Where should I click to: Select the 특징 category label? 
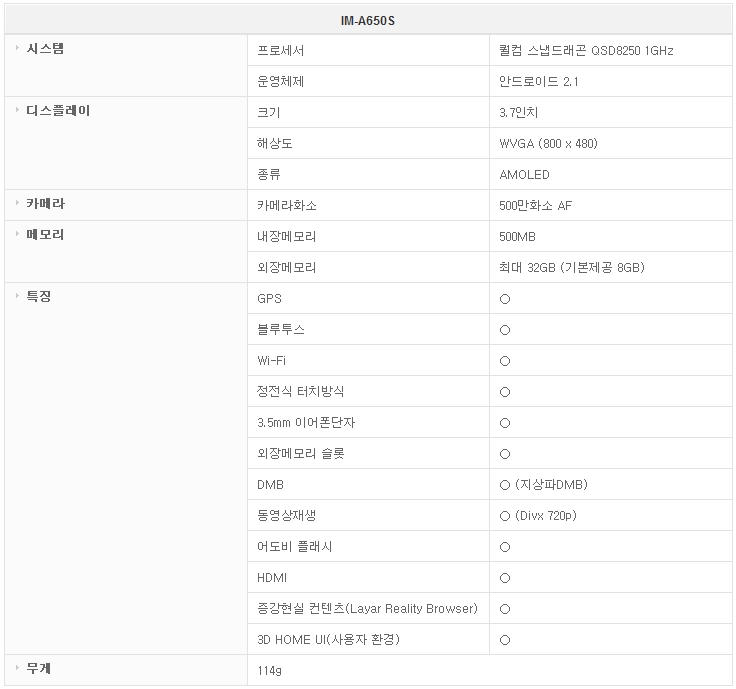[x=38, y=296]
